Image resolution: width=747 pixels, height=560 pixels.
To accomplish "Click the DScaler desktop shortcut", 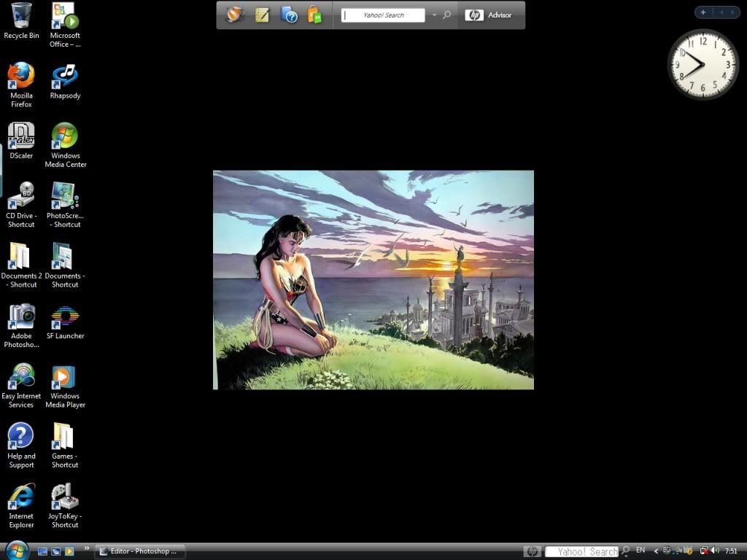I will [21, 141].
